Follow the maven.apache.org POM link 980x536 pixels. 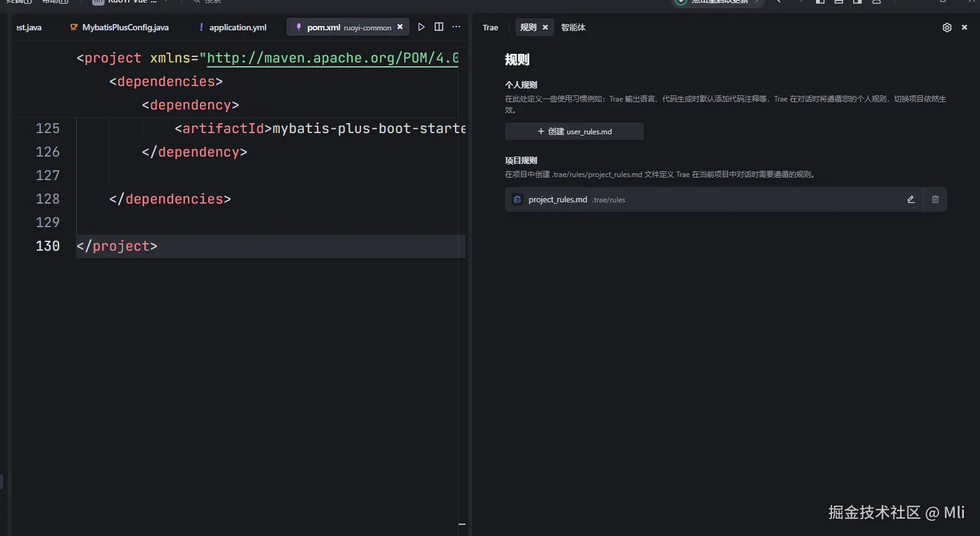332,58
